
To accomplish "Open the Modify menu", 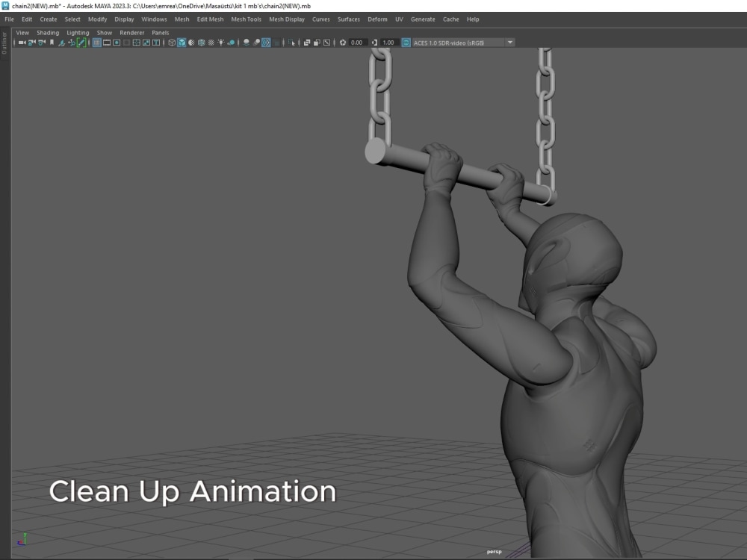I will coord(97,19).
